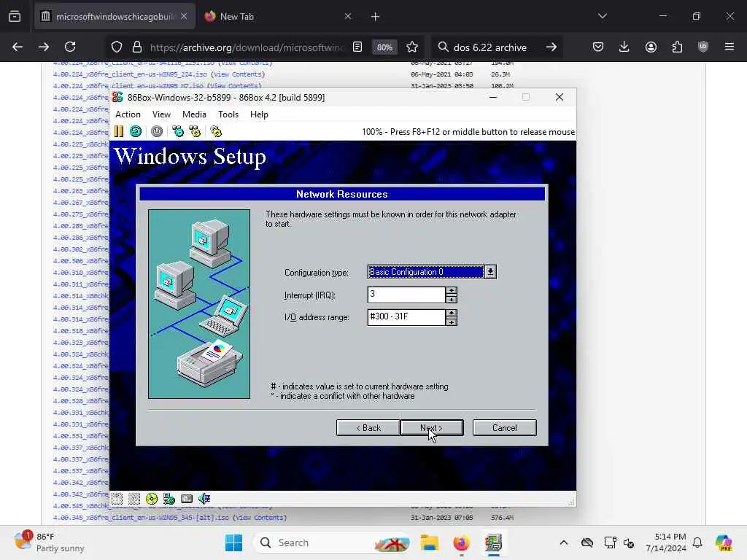Go back in Firefox

click(x=18, y=47)
